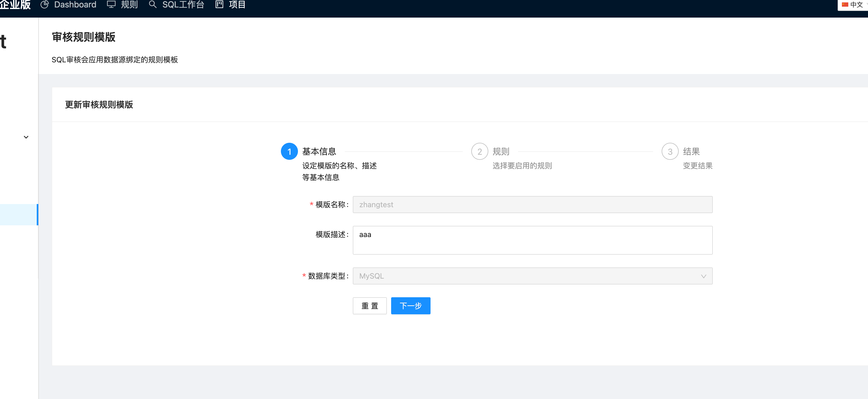
Task: Click the blue 下一步 next button
Action: pyautogui.click(x=410, y=306)
